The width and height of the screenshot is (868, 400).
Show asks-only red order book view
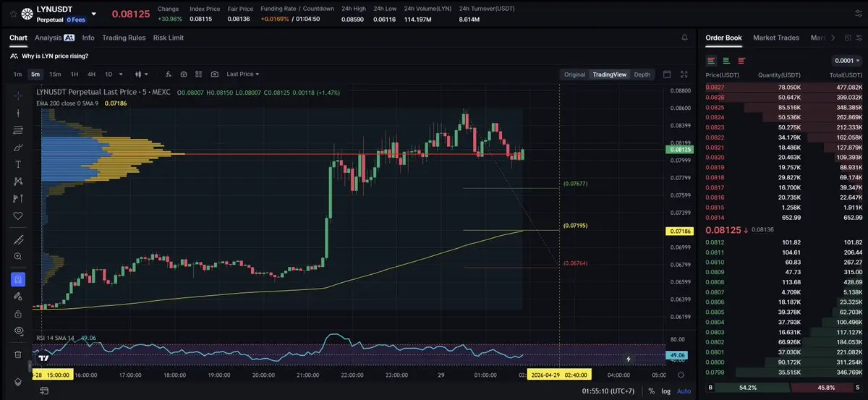[741, 61]
